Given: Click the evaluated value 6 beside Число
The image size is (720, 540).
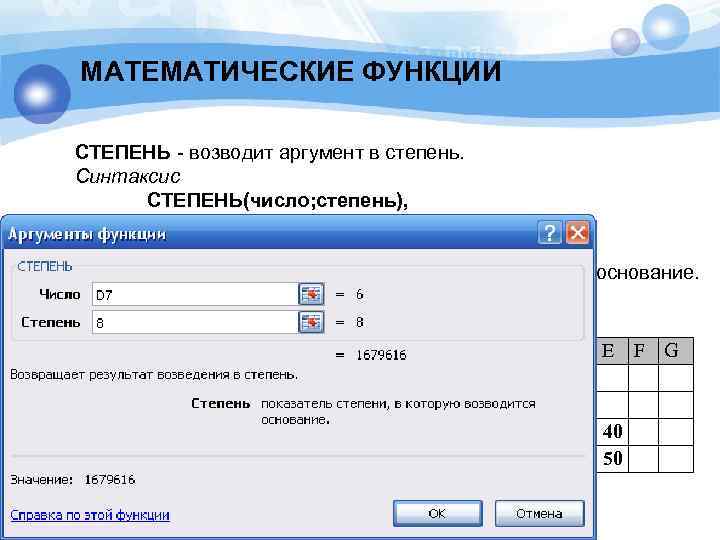Looking at the screenshot, I should [x=360, y=294].
